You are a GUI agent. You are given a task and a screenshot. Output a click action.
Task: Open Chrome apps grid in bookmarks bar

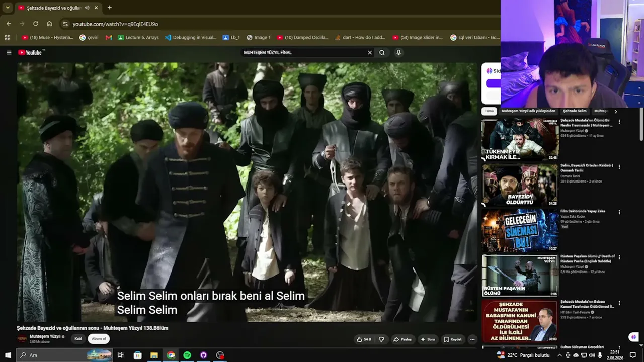point(7,37)
